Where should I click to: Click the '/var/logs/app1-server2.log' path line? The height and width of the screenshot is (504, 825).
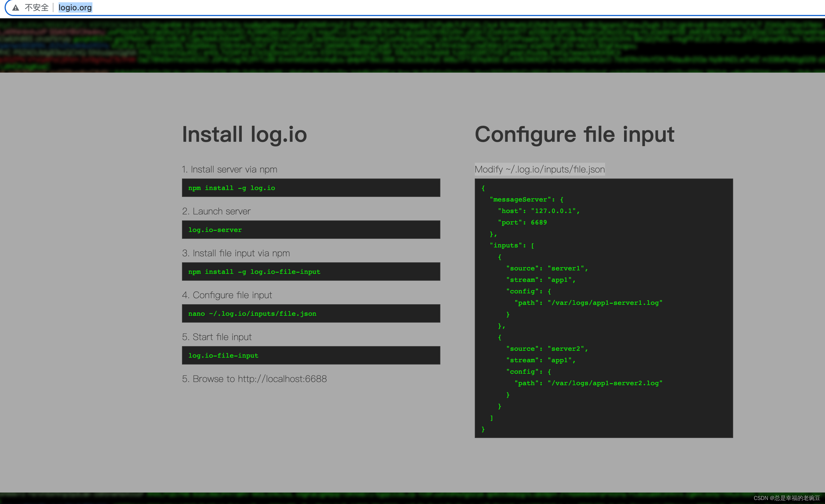pyautogui.click(x=588, y=383)
